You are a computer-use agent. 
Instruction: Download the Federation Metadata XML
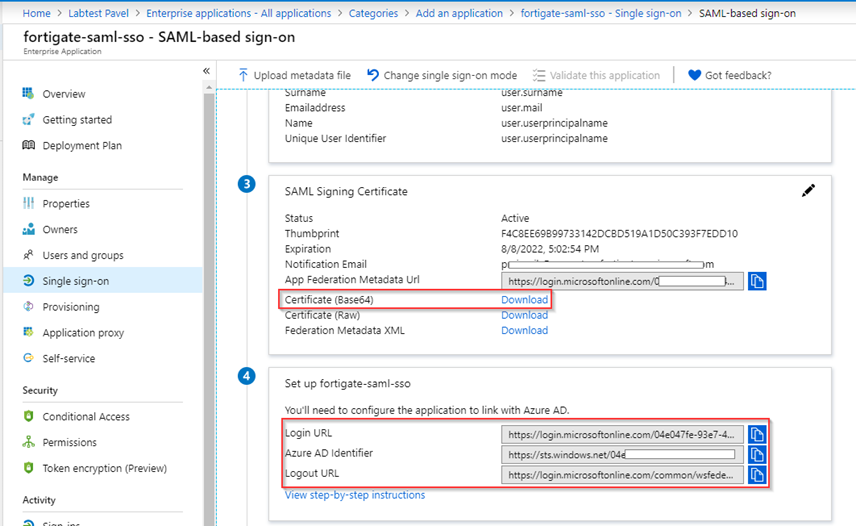click(x=524, y=330)
